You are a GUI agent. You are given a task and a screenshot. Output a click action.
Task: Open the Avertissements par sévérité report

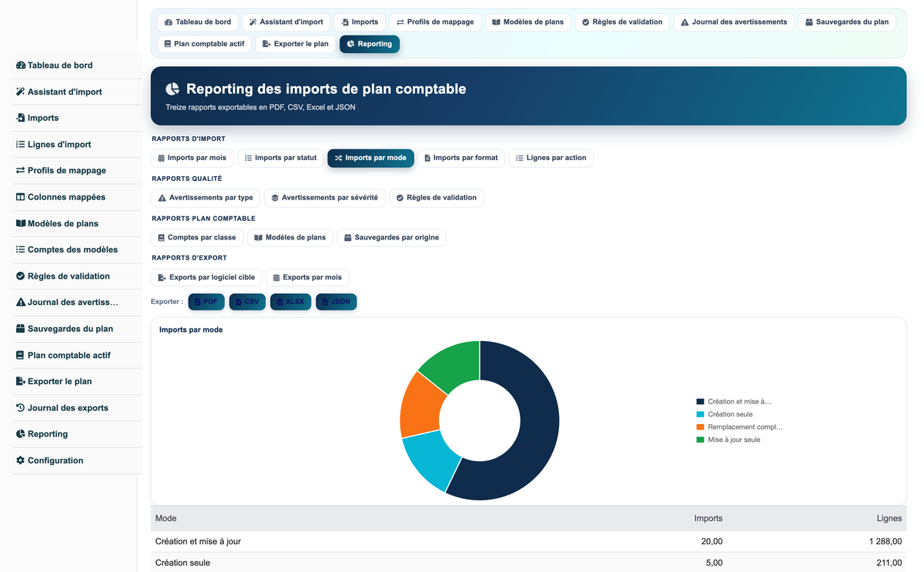point(324,198)
